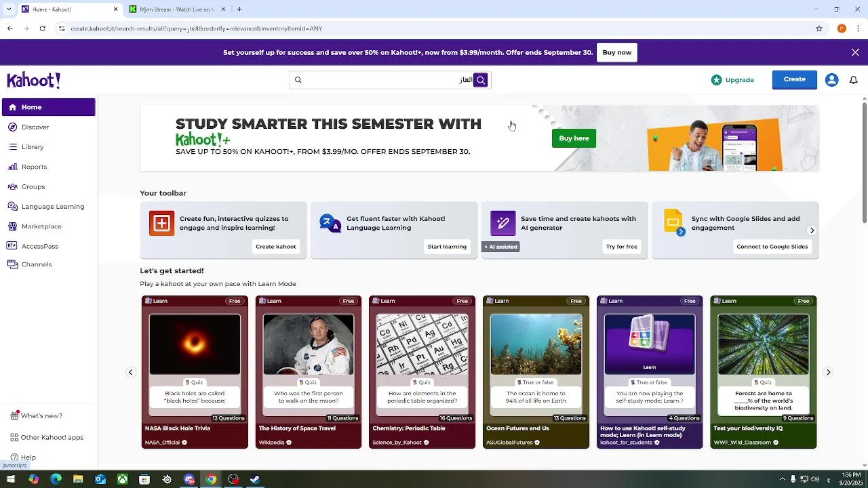Screen dimensions: 868x488
Task: Open Steam from the taskbar
Action: click(x=255, y=479)
